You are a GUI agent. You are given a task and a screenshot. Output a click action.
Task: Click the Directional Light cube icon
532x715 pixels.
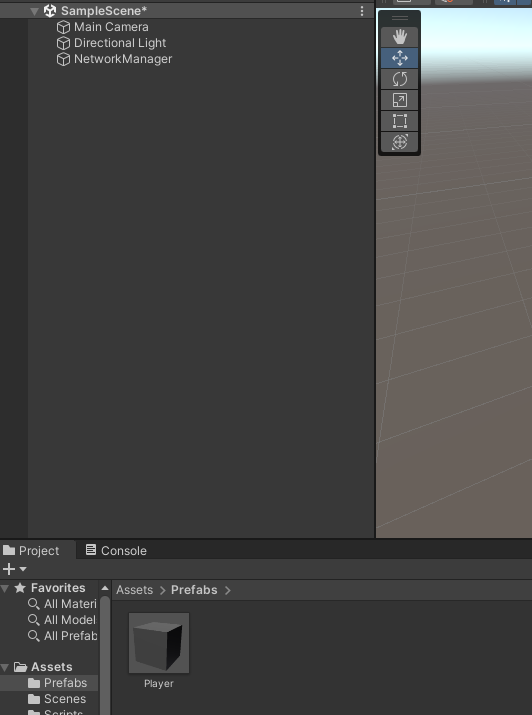63,43
